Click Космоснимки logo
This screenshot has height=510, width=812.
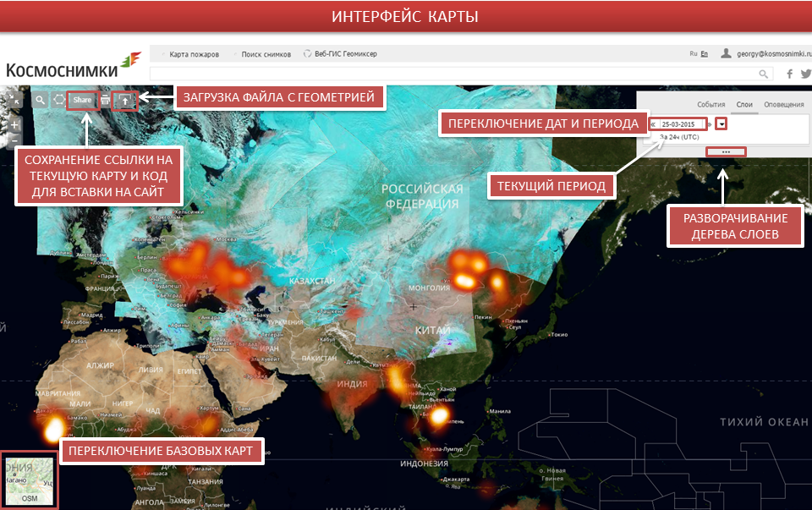click(x=73, y=66)
